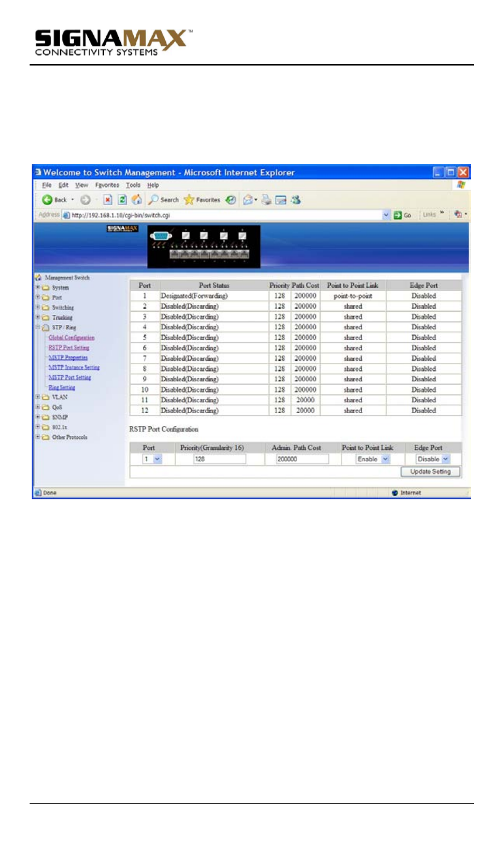Open the Search magnifier in toolbar
Screen dimensions: 504x848
pos(163,200)
